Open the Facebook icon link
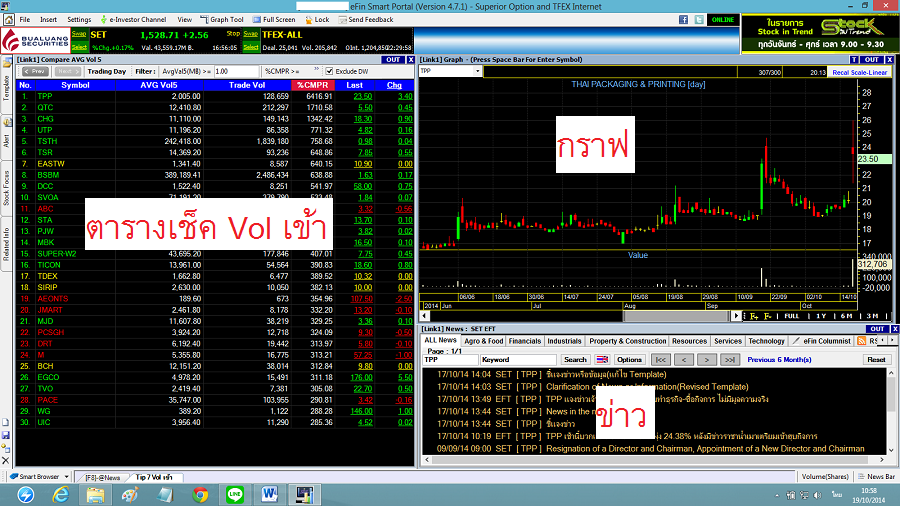Image resolution: width=900 pixels, height=506 pixels. point(683,20)
